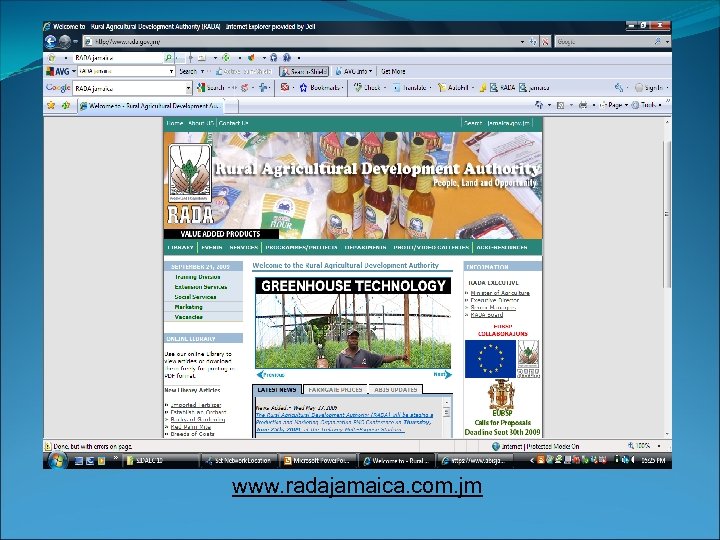Open Departments menu on green nav bar
This screenshot has height=540, width=720.
(366, 248)
